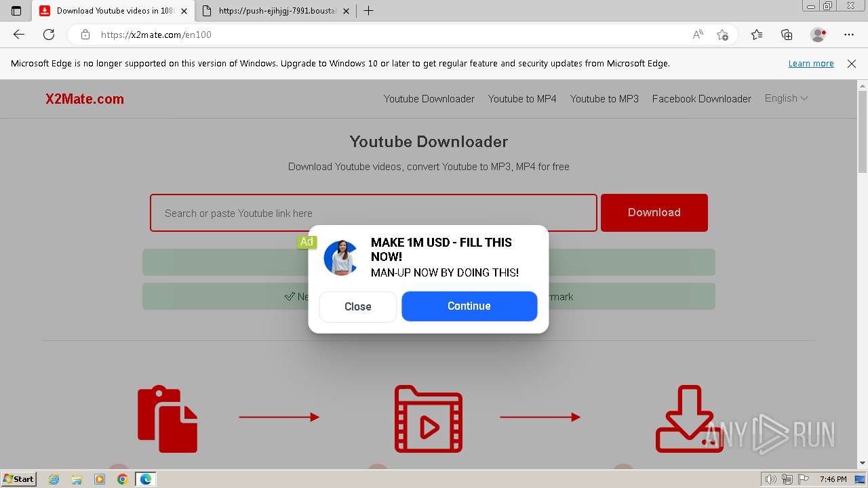This screenshot has height=488, width=868.
Task: Click the 7:46 PM clock
Action: click(833, 479)
